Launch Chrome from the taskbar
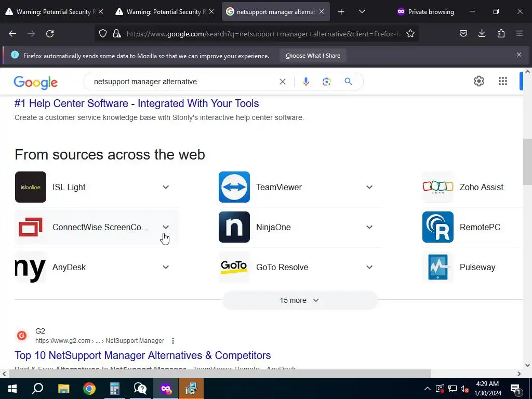532x399 pixels. [x=89, y=389]
